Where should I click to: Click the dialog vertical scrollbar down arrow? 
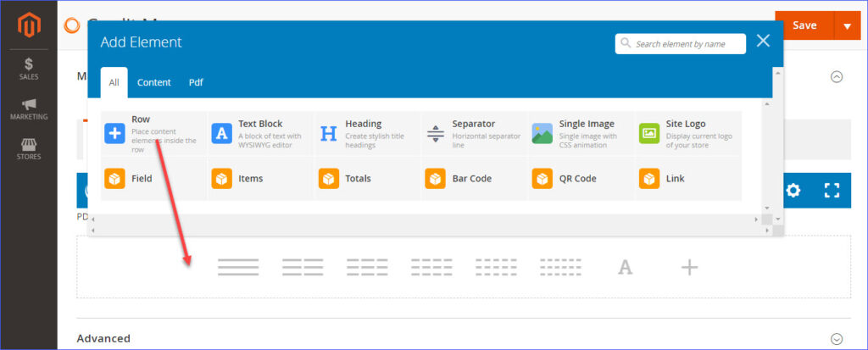778,219
